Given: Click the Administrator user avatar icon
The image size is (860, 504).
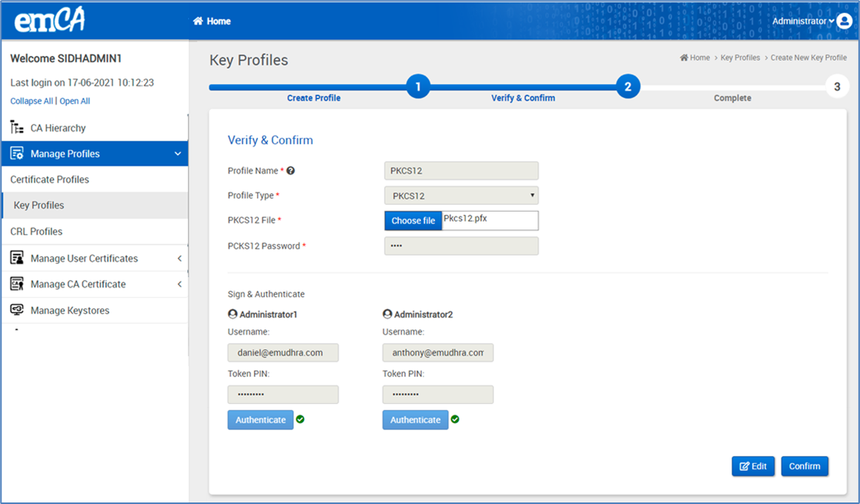Looking at the screenshot, I should pyautogui.click(x=844, y=22).
